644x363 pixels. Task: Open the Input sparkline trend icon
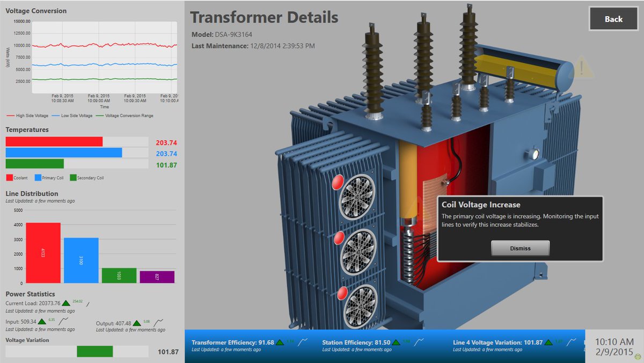[64, 321]
